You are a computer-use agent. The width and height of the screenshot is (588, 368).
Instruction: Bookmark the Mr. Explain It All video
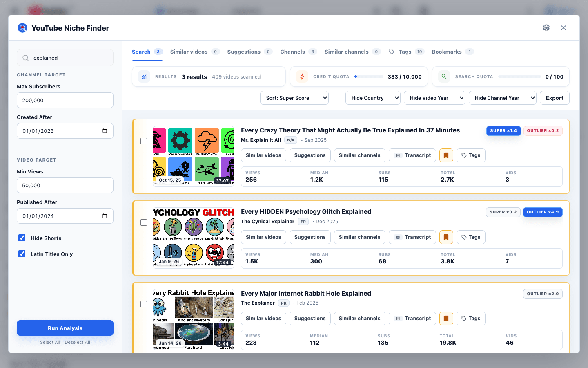pos(446,155)
